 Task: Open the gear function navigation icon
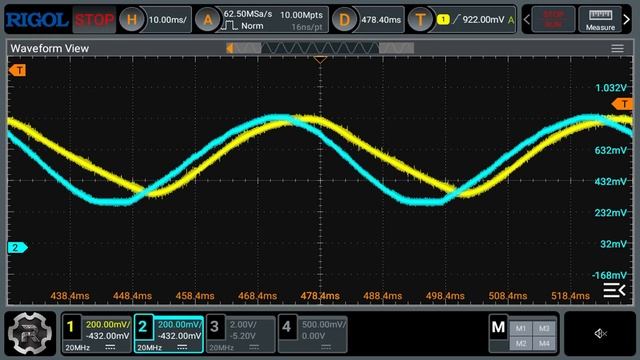click(30, 333)
